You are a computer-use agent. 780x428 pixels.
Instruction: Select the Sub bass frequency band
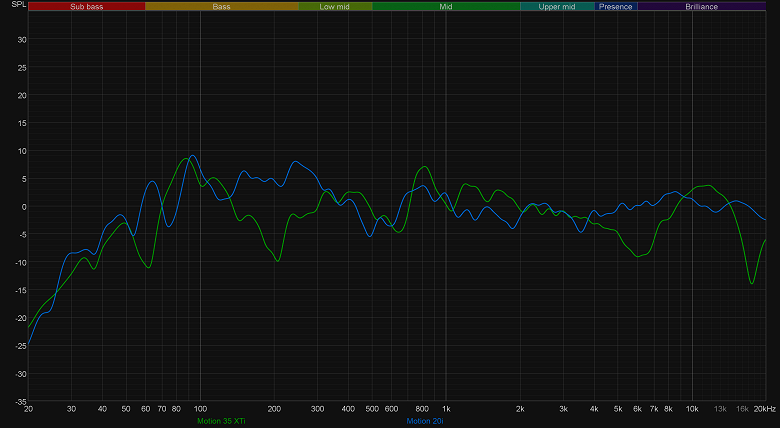[87, 6]
